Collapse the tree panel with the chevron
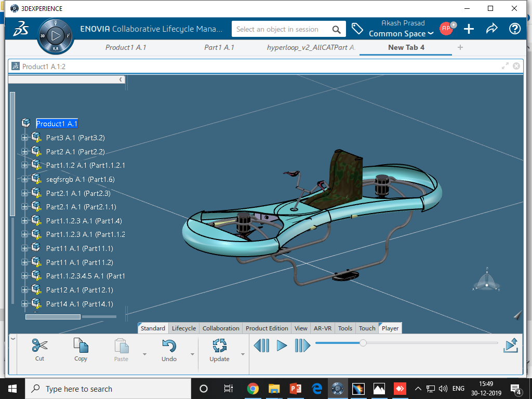 click(121, 79)
